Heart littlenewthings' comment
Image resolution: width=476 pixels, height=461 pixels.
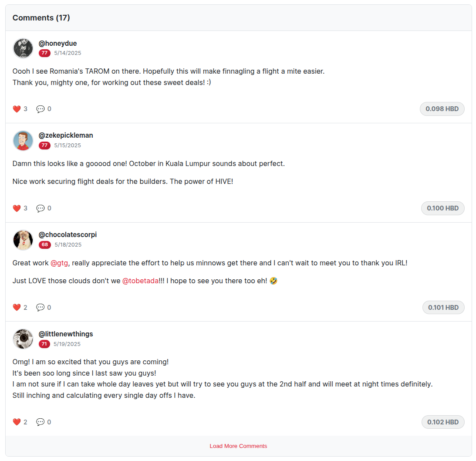tap(17, 422)
